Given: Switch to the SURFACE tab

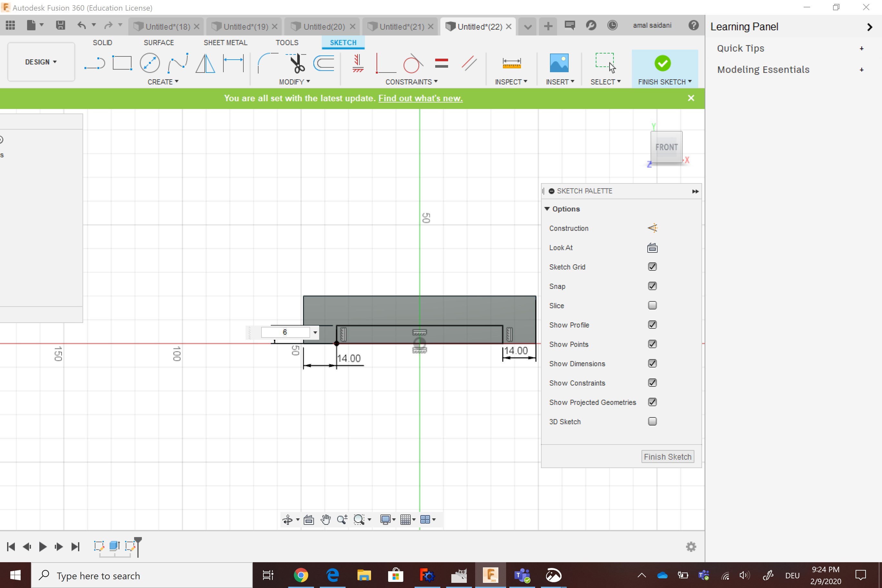Looking at the screenshot, I should [x=159, y=42].
